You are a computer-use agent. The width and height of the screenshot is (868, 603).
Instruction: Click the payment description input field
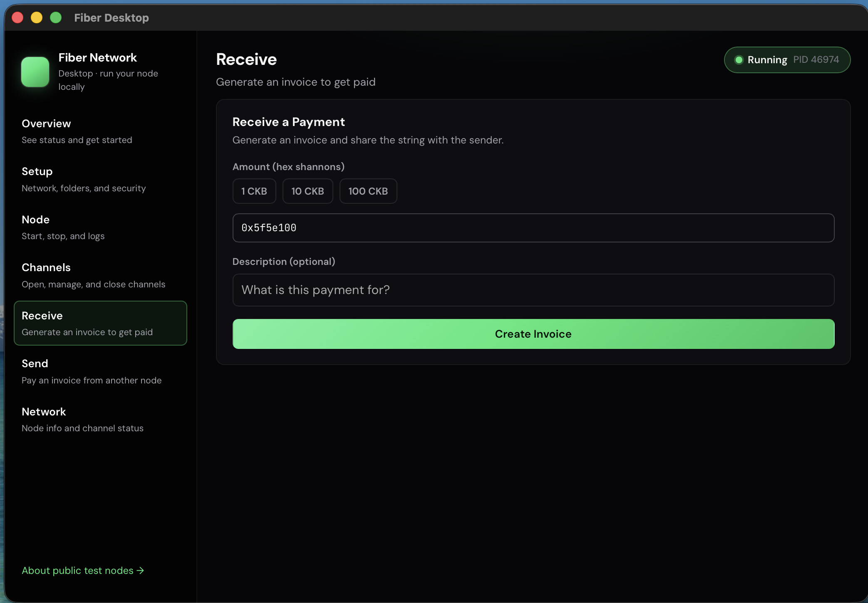(x=533, y=290)
